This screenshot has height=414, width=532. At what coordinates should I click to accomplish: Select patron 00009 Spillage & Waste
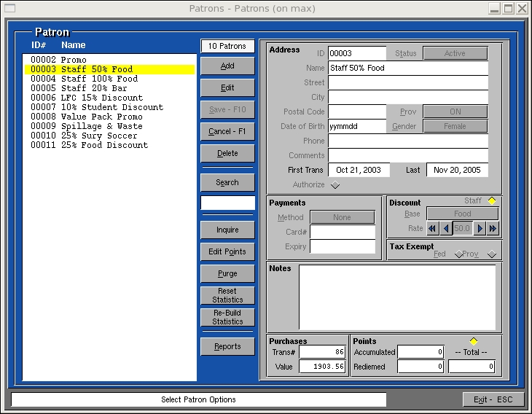click(109, 126)
